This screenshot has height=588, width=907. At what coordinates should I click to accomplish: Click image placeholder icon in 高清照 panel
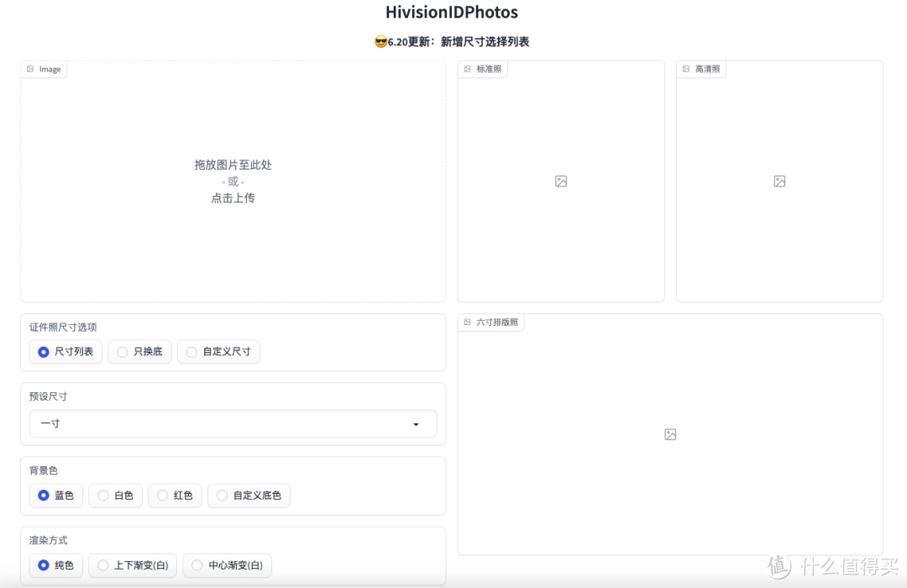pos(779,181)
